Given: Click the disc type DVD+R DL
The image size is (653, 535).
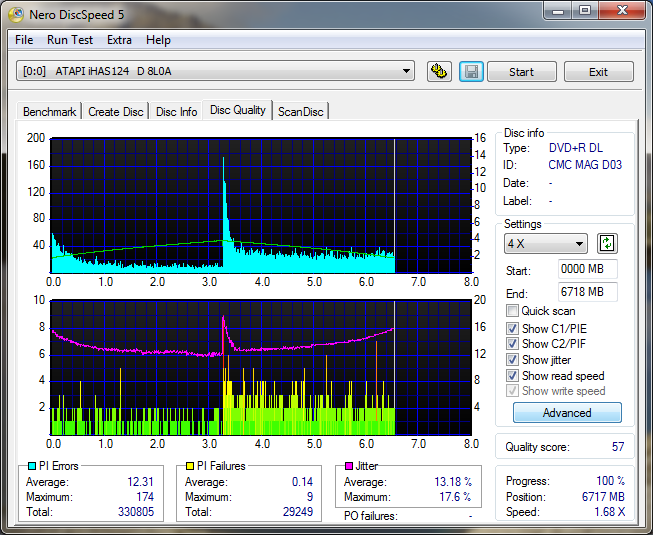Looking at the screenshot, I should (576, 148).
